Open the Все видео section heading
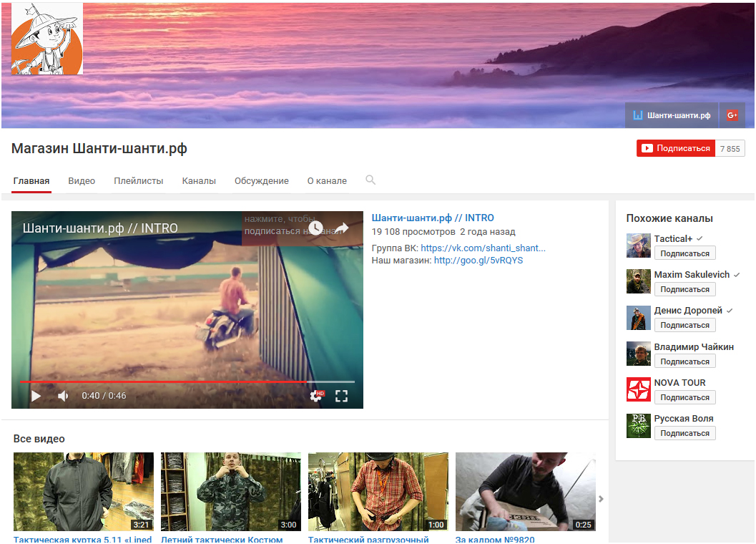 [39, 439]
